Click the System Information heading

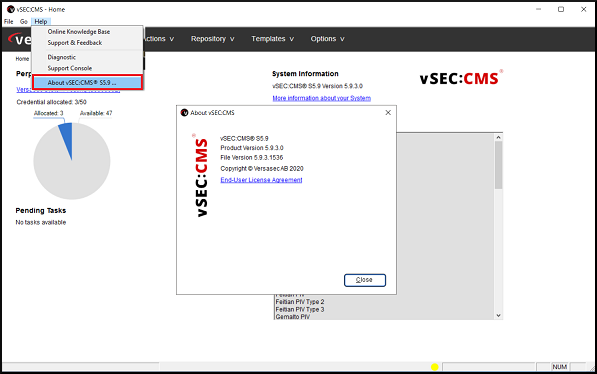[x=305, y=74]
